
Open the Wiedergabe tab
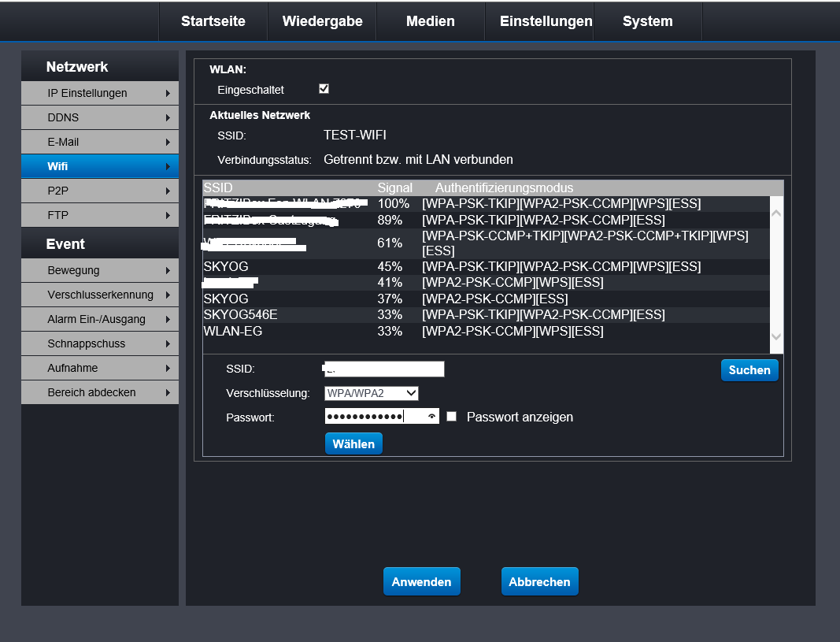pos(322,21)
